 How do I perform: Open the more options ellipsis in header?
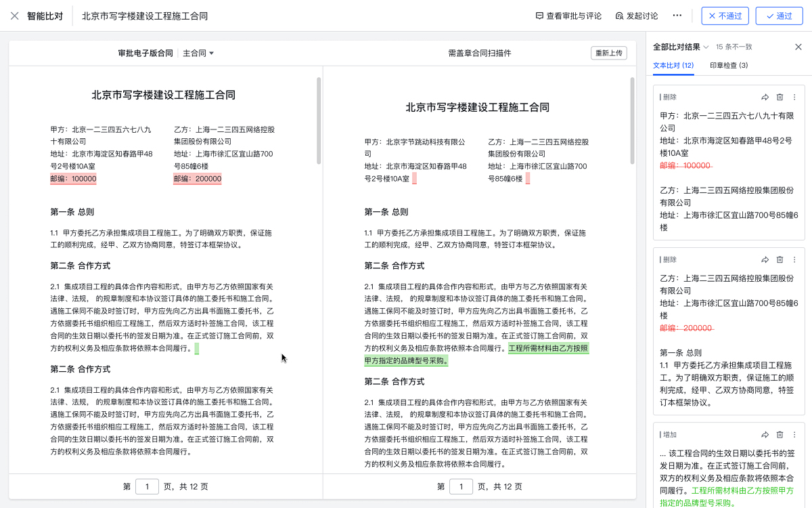click(x=677, y=16)
